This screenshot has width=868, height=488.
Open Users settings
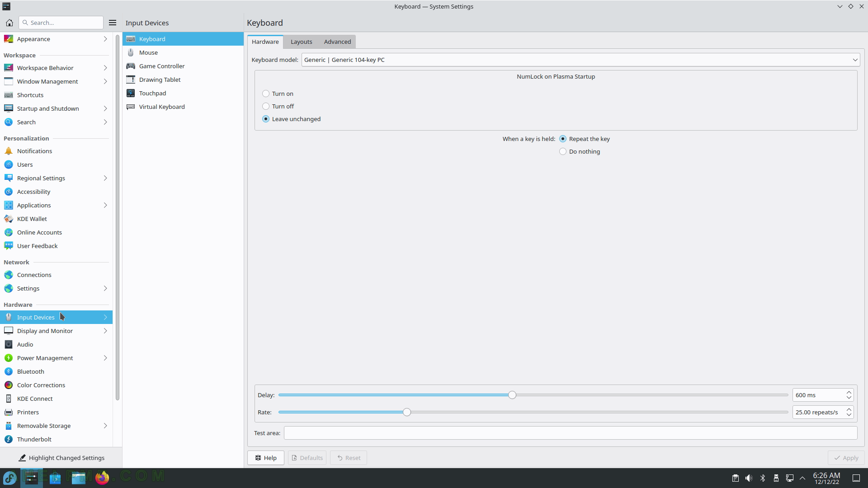[x=56, y=164]
